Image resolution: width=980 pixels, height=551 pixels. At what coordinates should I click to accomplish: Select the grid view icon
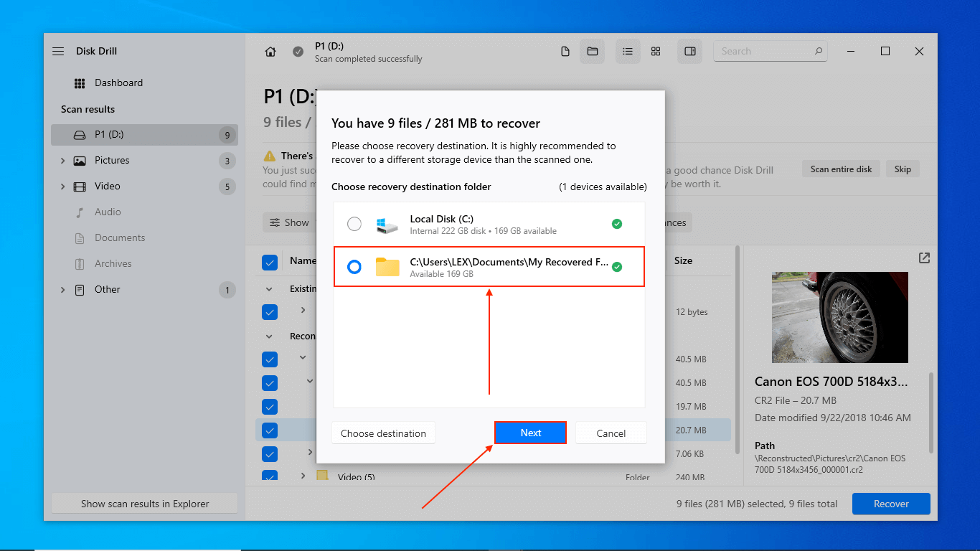click(x=656, y=52)
